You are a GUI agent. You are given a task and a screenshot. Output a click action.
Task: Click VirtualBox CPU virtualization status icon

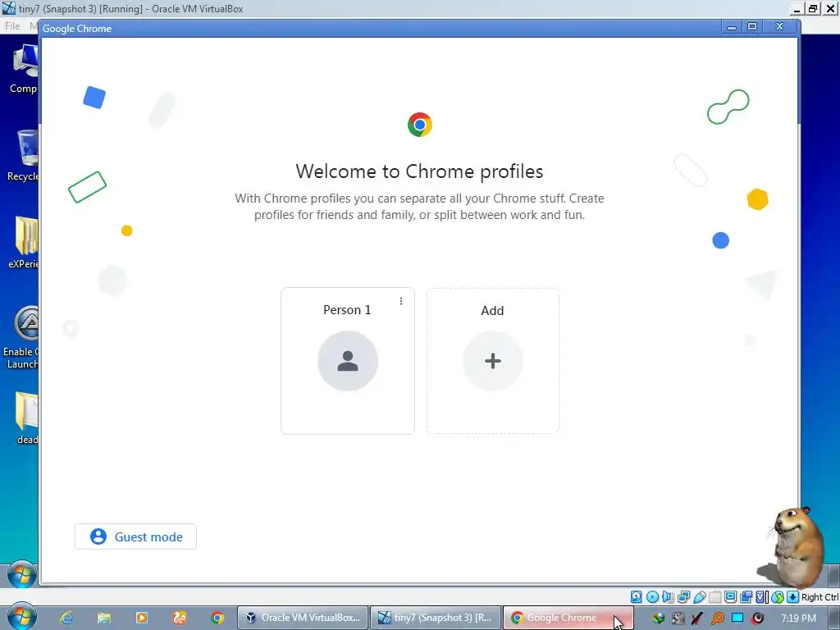pos(761,597)
